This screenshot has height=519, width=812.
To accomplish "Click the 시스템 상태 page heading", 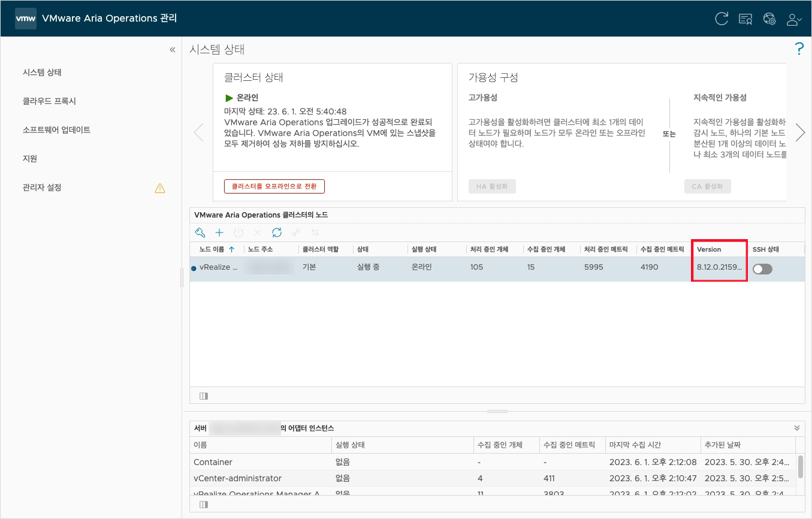I will click(217, 50).
